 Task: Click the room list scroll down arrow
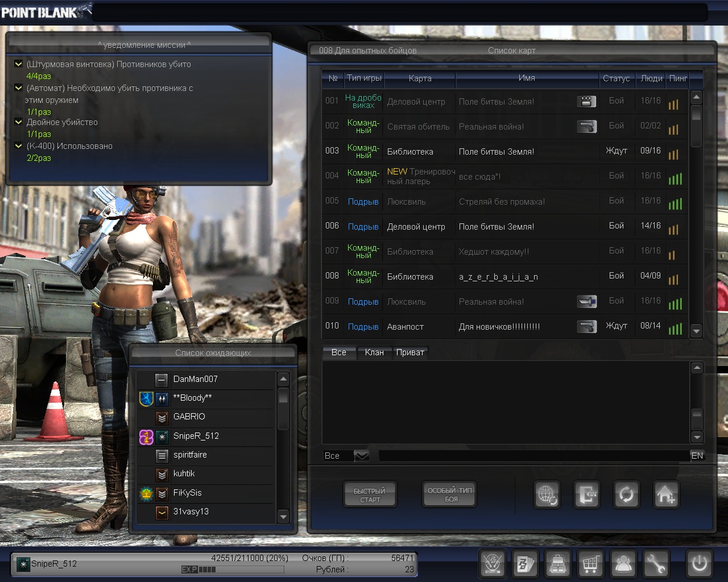point(696,330)
